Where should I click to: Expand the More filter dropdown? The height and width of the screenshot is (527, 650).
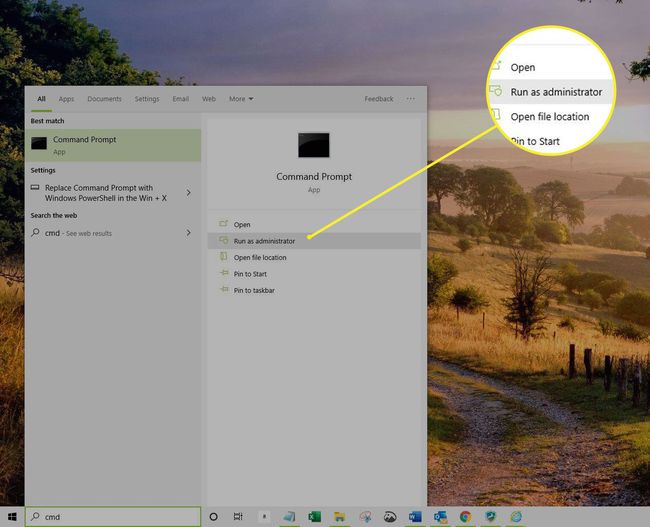(241, 99)
